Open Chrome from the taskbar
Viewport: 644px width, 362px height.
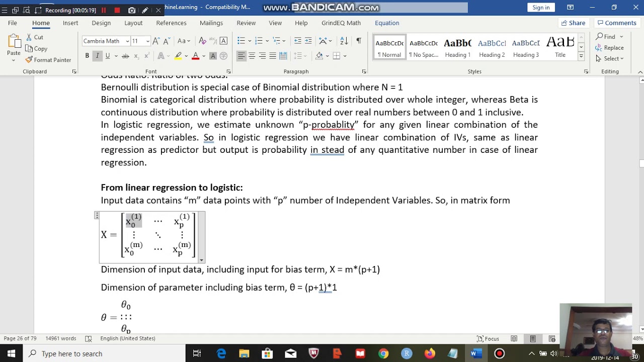click(383, 353)
